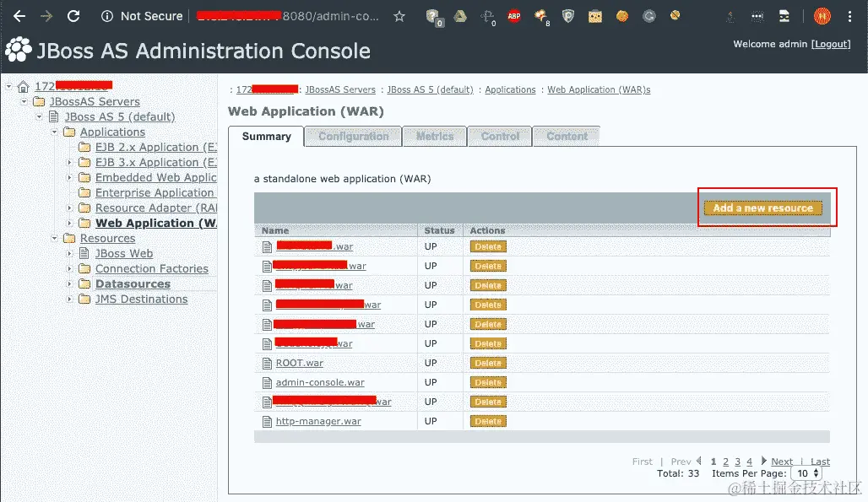Open the http-manager.war link
Viewport: 868px width, 502px height.
(318, 421)
